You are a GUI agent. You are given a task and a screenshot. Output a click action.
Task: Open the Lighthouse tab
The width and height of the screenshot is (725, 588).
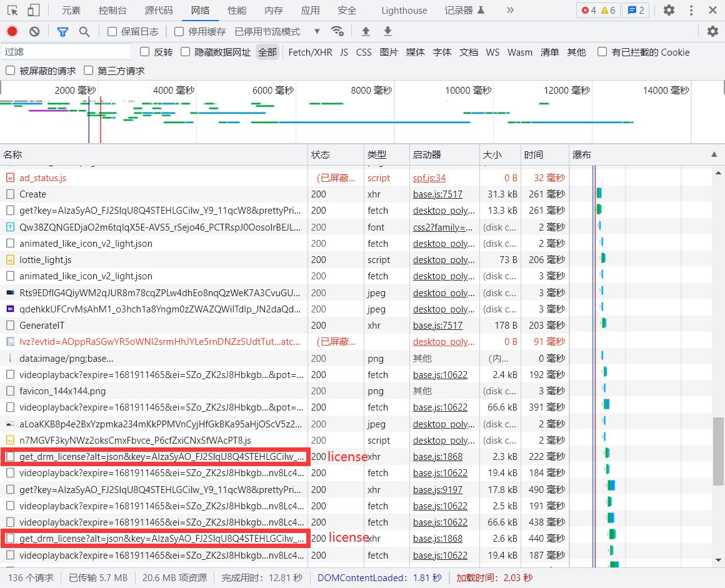tap(404, 10)
